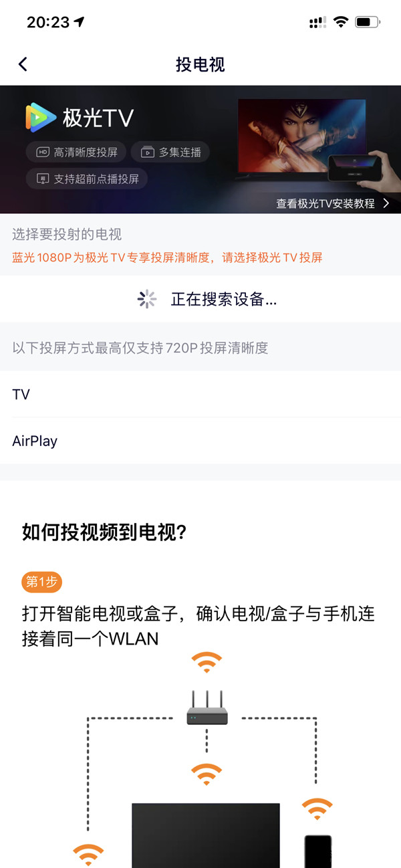This screenshot has height=868, width=401.
Task: Tap the 正在搜索设备 status text
Action: coord(223,300)
